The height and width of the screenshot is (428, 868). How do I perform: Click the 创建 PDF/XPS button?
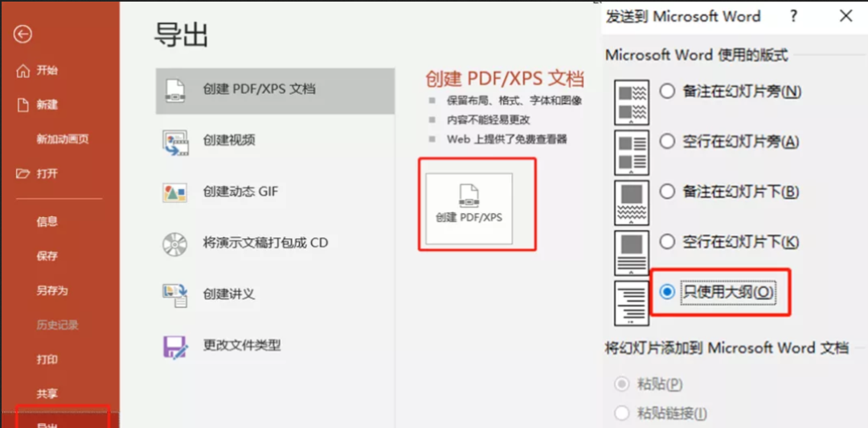click(x=469, y=208)
